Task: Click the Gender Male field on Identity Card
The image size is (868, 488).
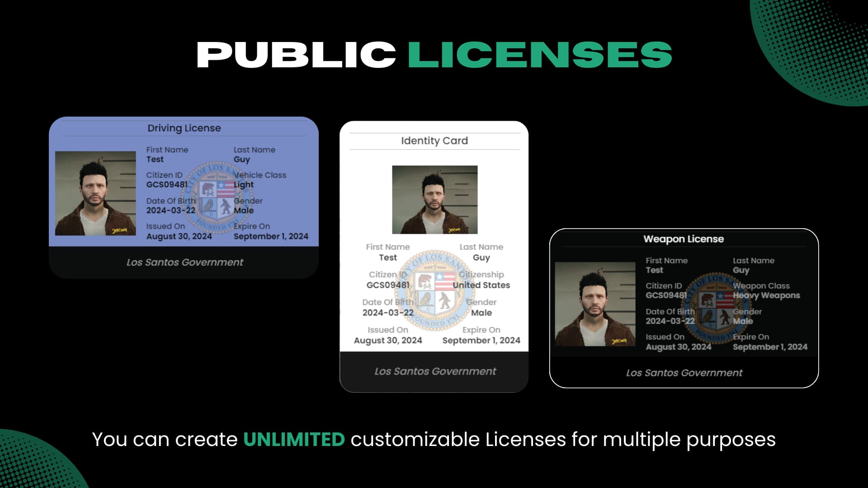Action: [x=481, y=312]
